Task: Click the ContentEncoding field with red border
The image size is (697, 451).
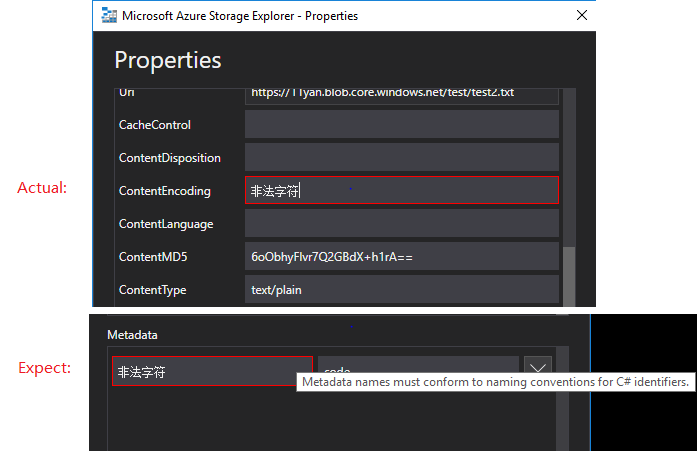Action: point(402,190)
